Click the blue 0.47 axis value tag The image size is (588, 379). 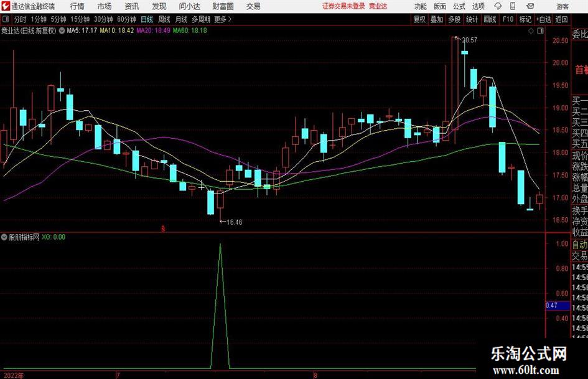pyautogui.click(x=558, y=306)
